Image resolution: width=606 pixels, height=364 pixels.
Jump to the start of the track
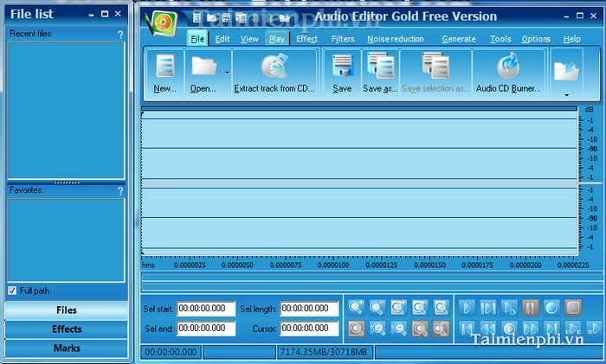[467, 329]
